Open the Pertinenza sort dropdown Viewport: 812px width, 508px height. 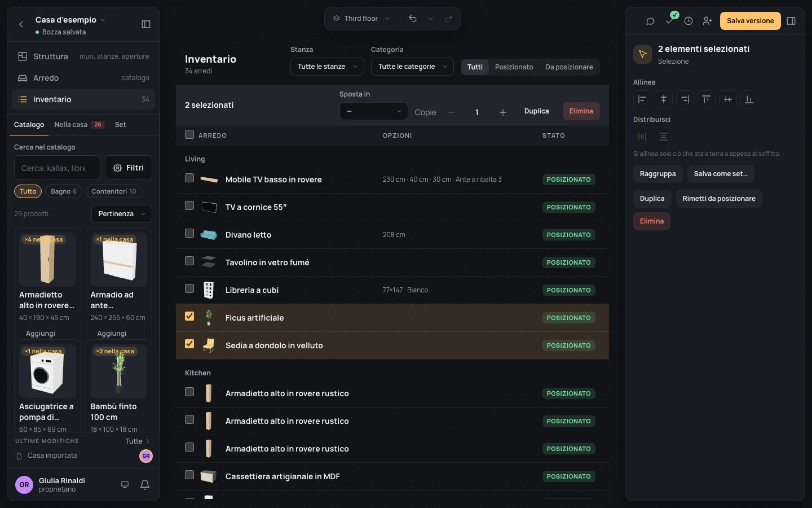pyautogui.click(x=122, y=214)
